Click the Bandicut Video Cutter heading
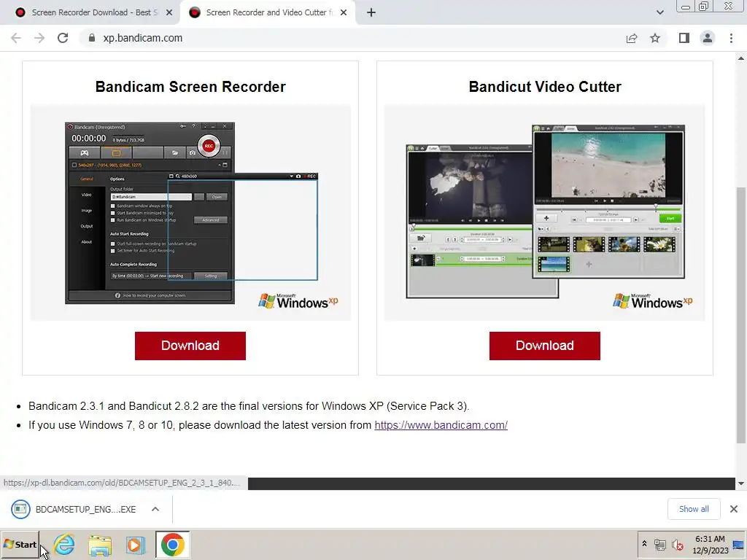The height and width of the screenshot is (560, 747). click(545, 87)
